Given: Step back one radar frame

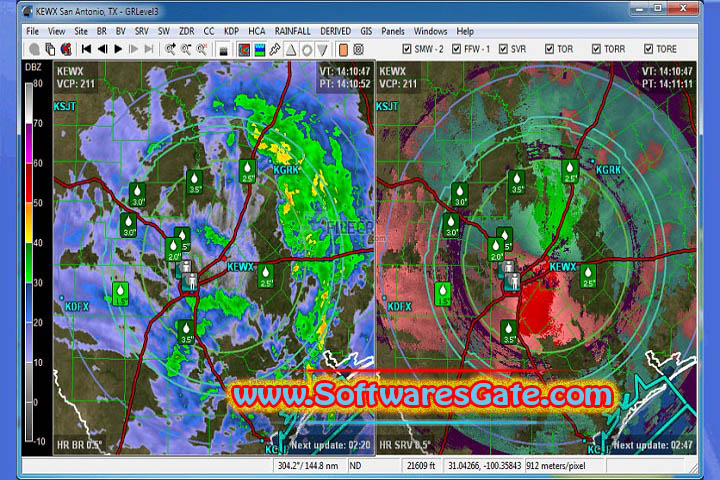Looking at the screenshot, I should coord(102,49).
